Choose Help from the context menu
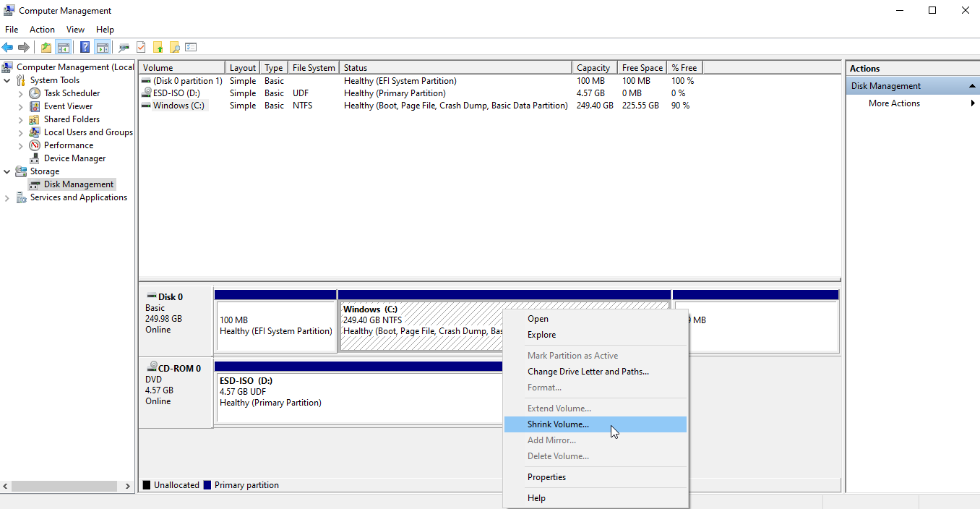The width and height of the screenshot is (980, 509). tap(596, 498)
